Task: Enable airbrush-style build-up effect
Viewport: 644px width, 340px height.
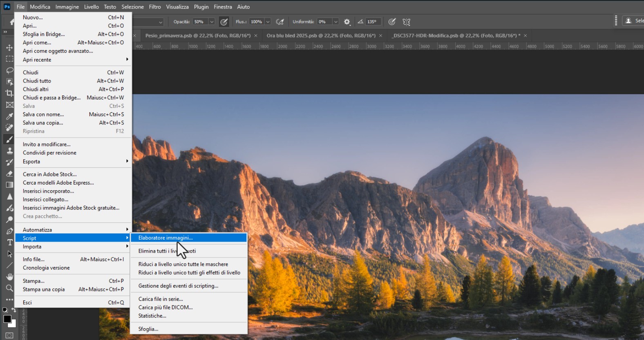Action: pyautogui.click(x=280, y=22)
